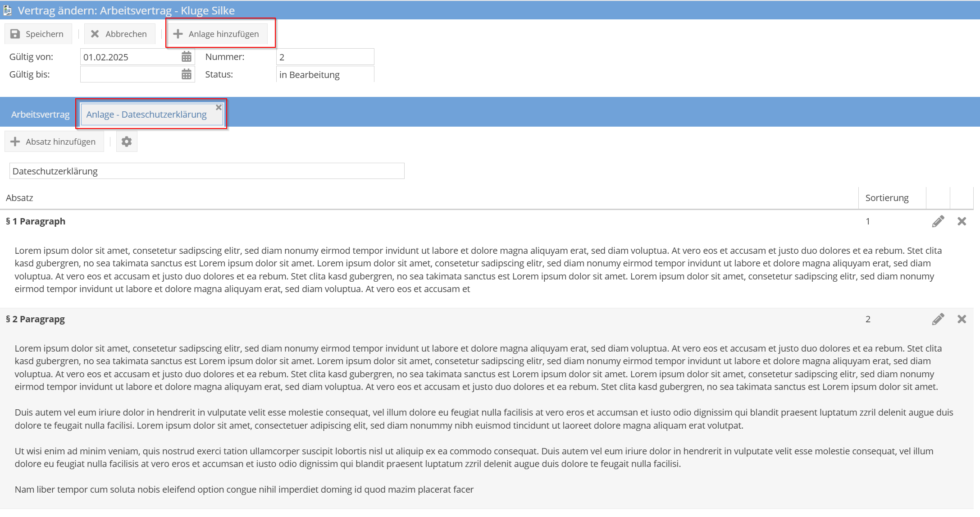The width and height of the screenshot is (980, 517).
Task: Switch to the Arbeitsvertrag tab
Action: coord(40,114)
